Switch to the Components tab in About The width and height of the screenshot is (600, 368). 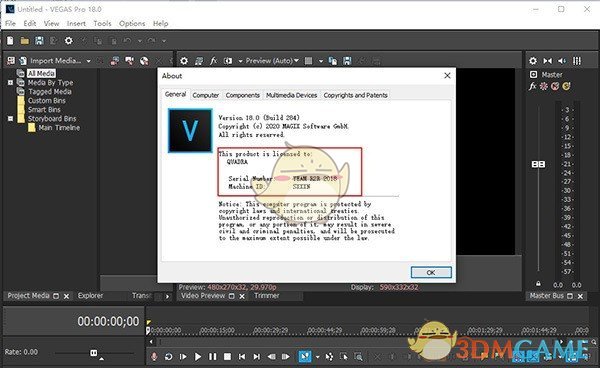tap(243, 95)
